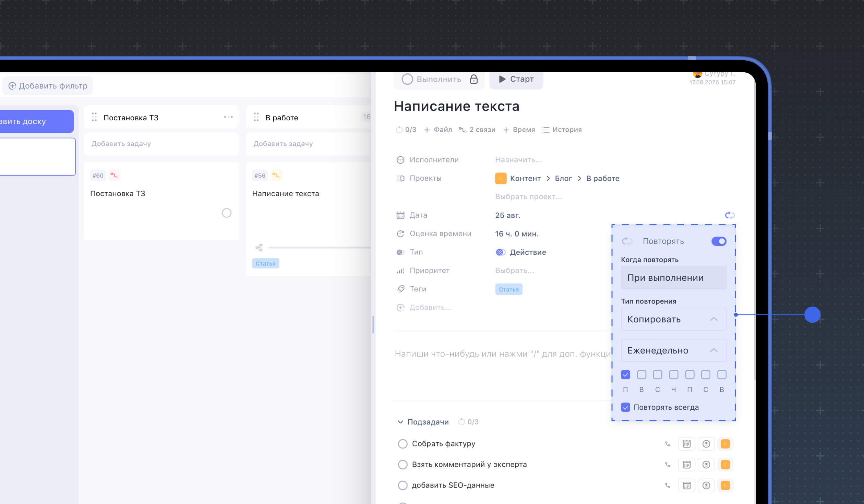Edit time estimate 16 ч. 0 мин.

pos(517,234)
